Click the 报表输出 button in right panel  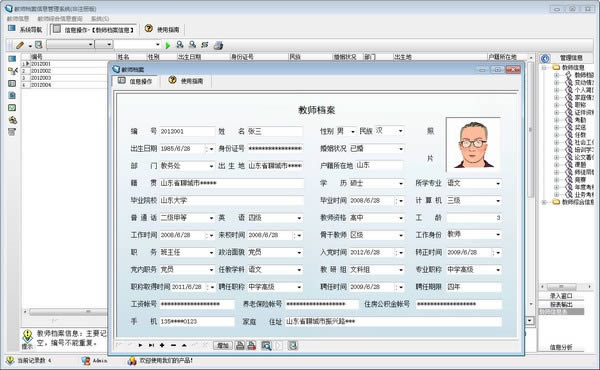coord(561,305)
